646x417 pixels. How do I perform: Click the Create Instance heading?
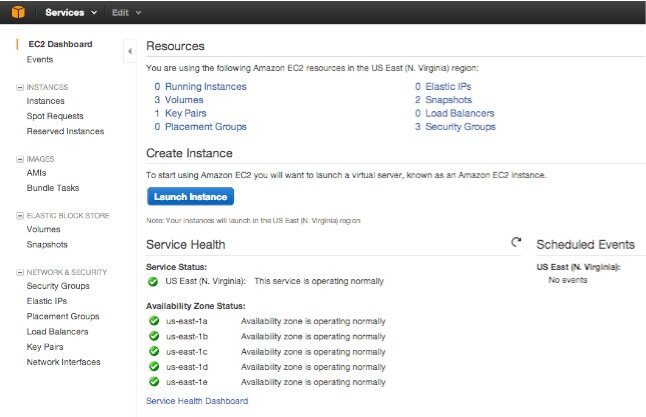(189, 153)
